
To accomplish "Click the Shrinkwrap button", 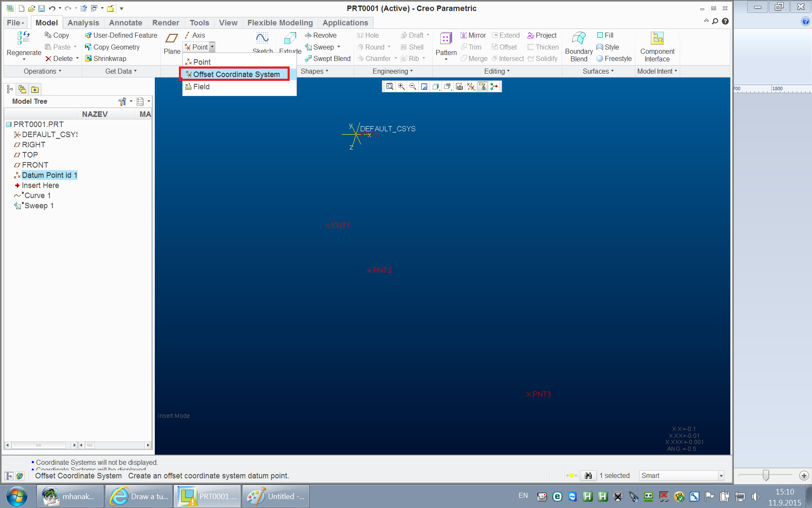I will click(105, 59).
